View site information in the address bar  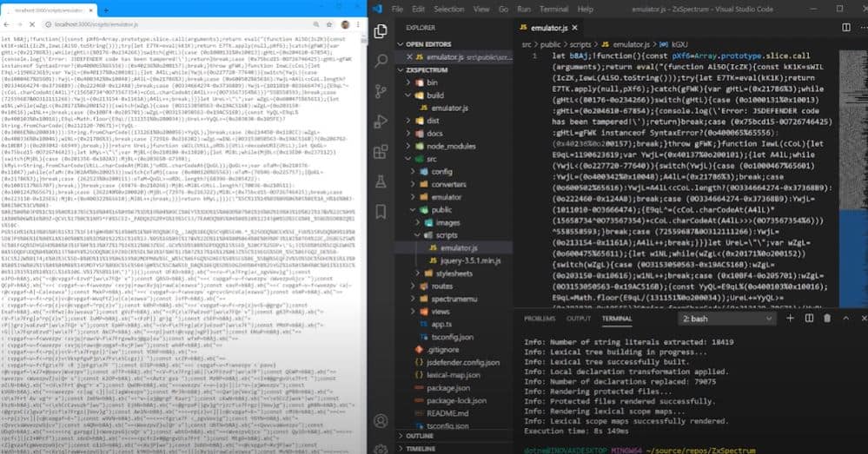pyautogui.click(x=48, y=25)
